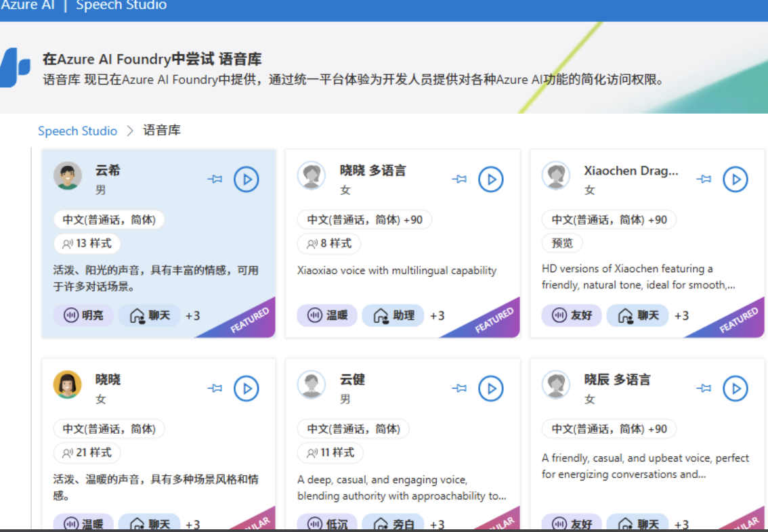Click the 云健 avatar placeholder
Screen dimensions: 768x532
[x=312, y=384]
